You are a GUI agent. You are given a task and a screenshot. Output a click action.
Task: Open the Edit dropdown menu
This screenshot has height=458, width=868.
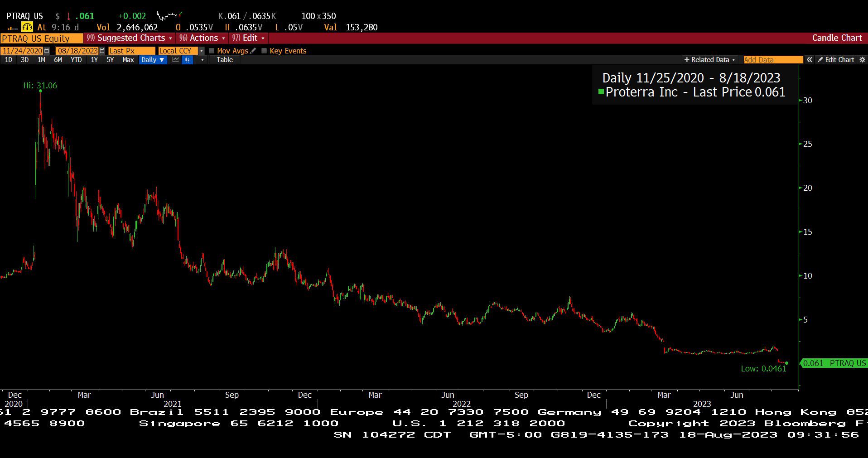point(249,38)
